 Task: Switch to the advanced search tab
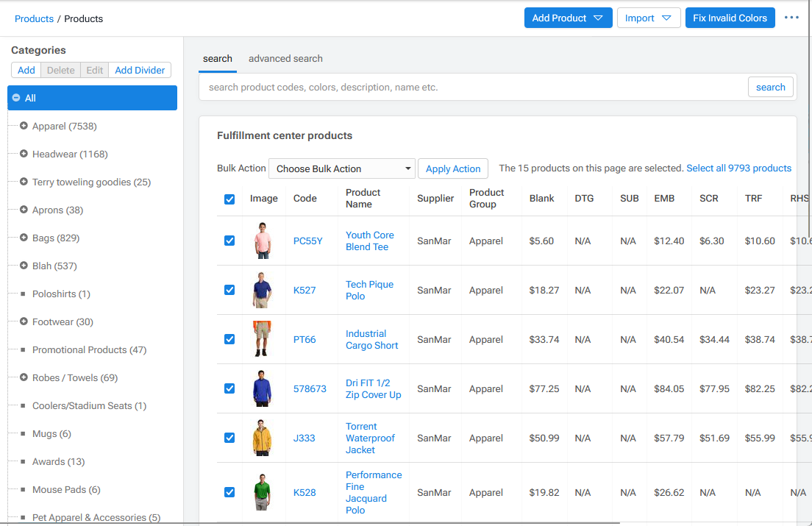tap(285, 58)
